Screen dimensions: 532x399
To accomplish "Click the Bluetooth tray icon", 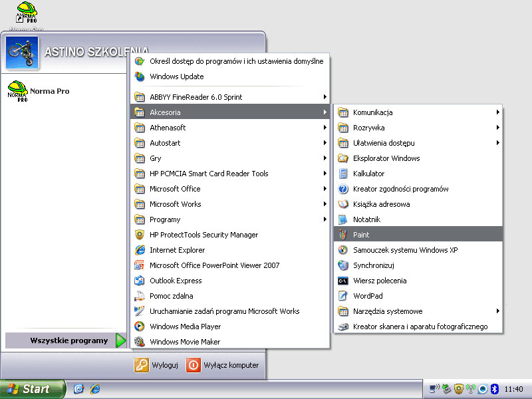I will pos(495,389).
